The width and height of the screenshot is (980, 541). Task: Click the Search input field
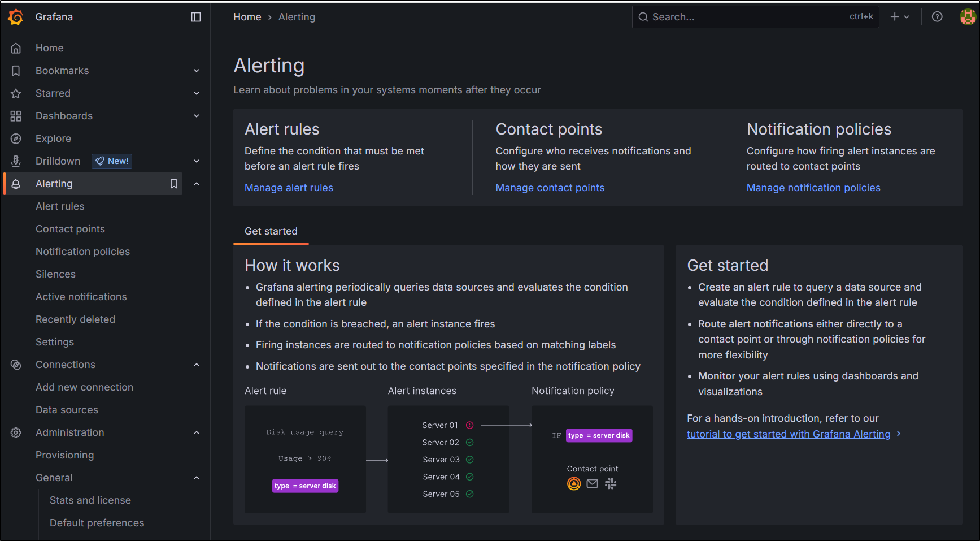pyautogui.click(x=755, y=17)
